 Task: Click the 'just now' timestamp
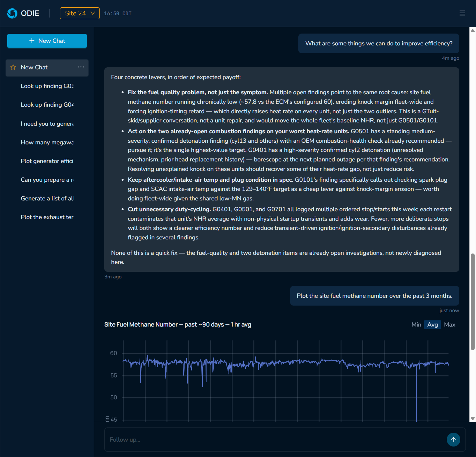click(x=449, y=310)
